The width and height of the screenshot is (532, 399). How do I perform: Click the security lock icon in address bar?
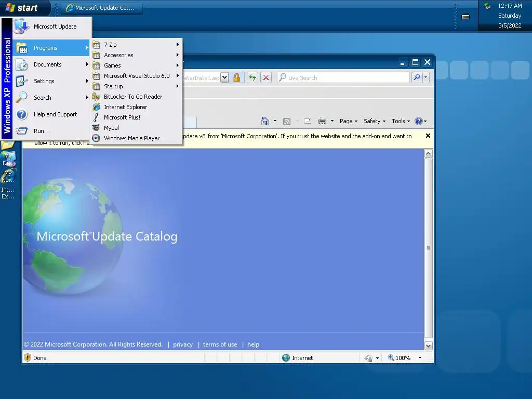pos(237,78)
